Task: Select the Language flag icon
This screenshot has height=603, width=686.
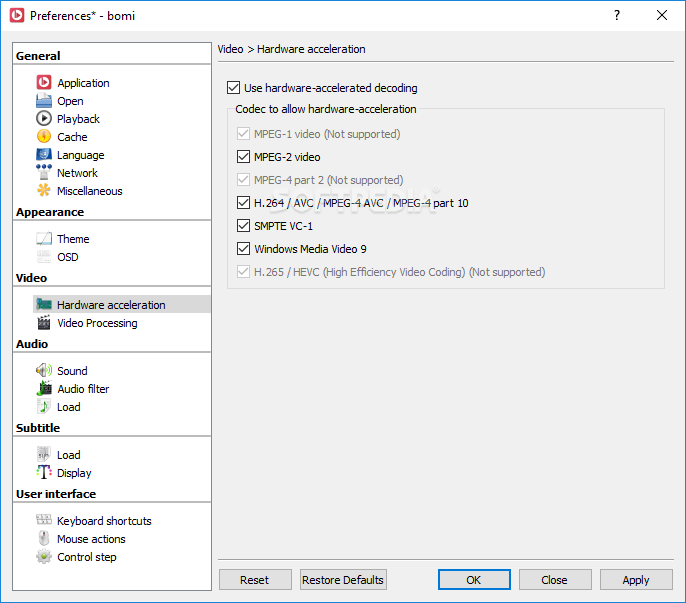Action: click(44, 154)
